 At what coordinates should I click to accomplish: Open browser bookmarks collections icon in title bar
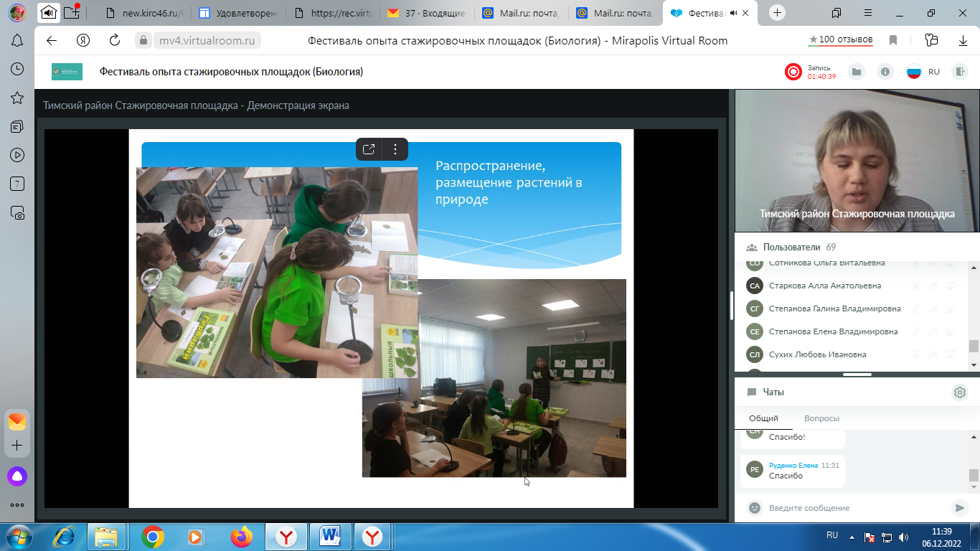[x=837, y=13]
